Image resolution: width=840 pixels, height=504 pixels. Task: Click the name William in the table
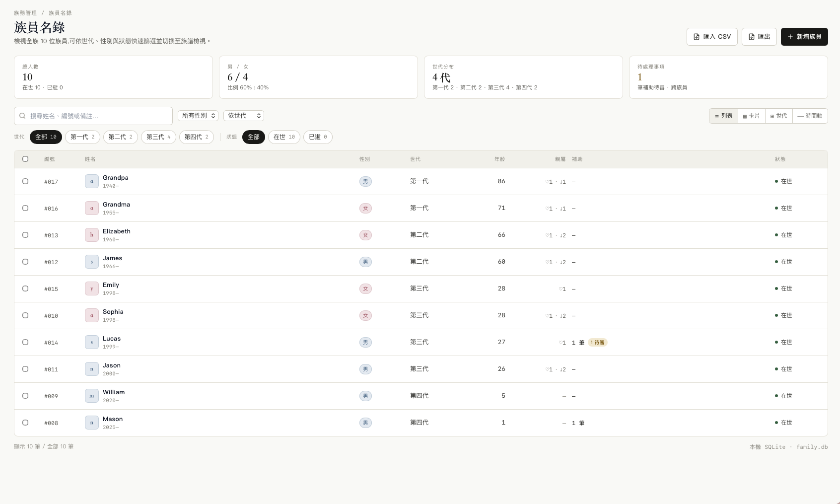click(x=114, y=392)
